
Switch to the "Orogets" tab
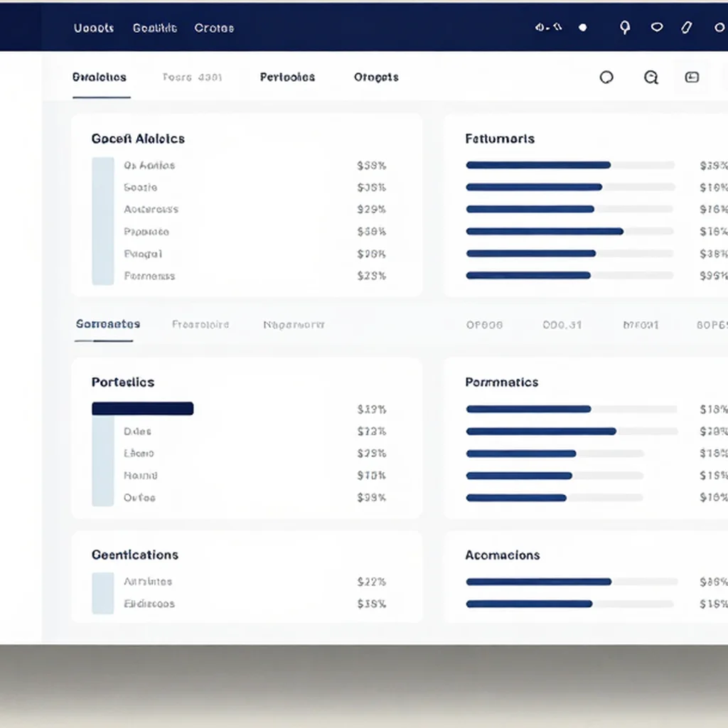376,77
